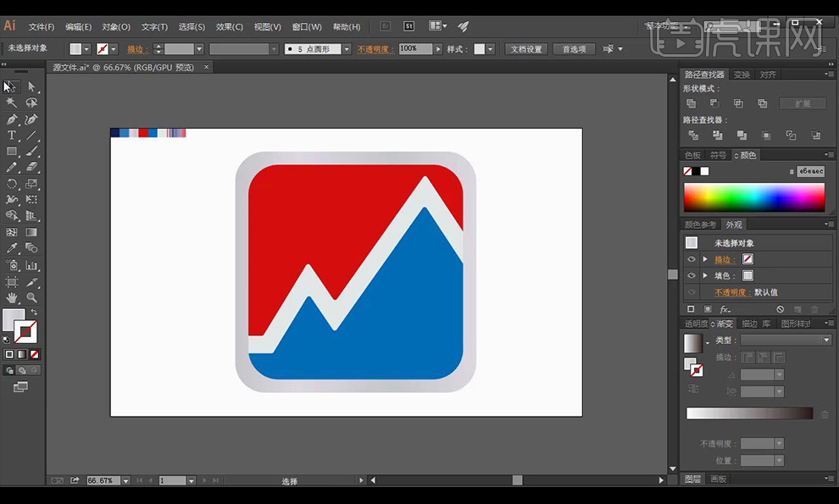Open the gradient 类型 type dropdown
The image size is (839, 504).
pos(785,340)
